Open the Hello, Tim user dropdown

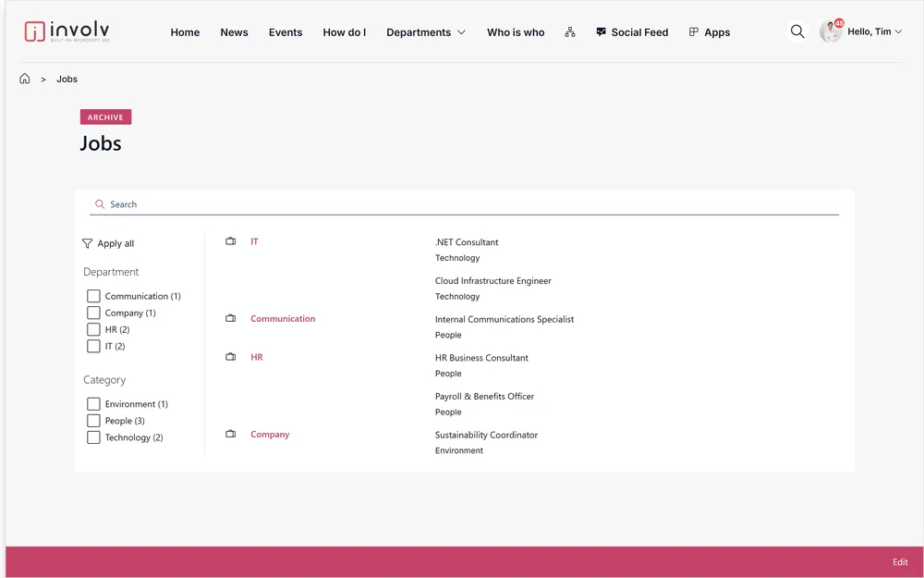874,31
